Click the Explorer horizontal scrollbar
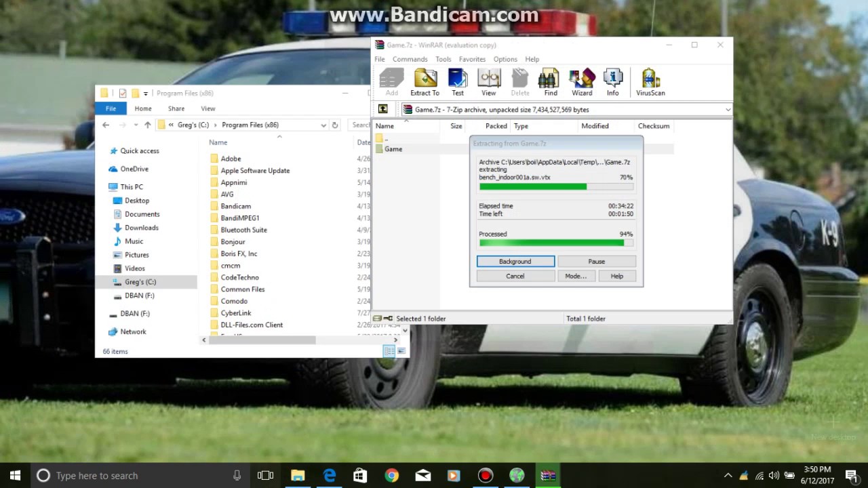 point(262,340)
